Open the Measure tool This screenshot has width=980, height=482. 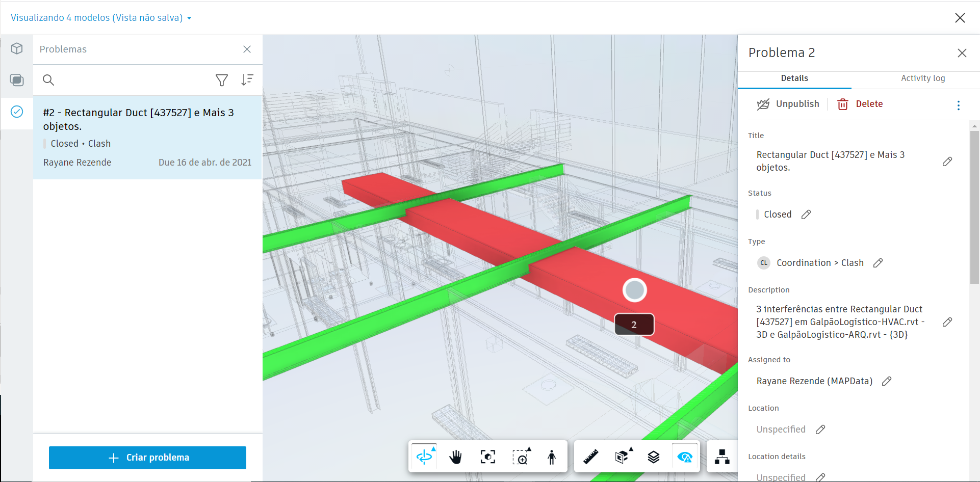tap(590, 457)
